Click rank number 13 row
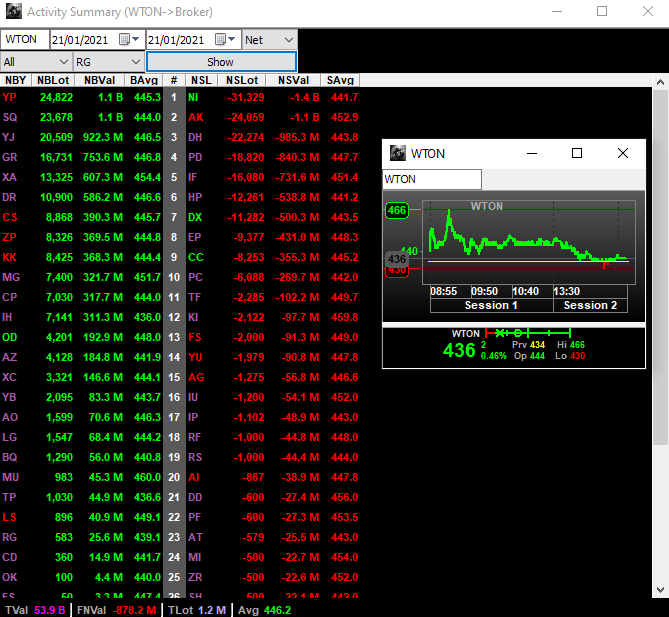The height and width of the screenshot is (617, 669). click(x=174, y=337)
